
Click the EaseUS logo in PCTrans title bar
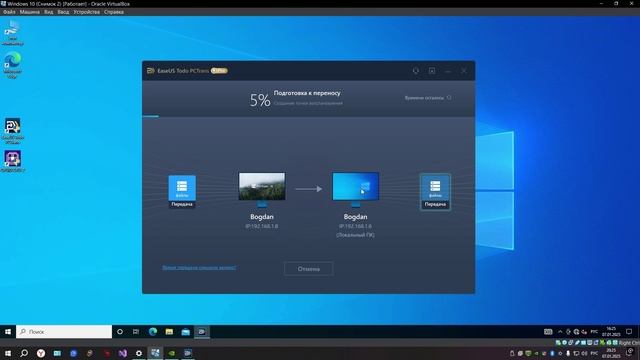151,71
